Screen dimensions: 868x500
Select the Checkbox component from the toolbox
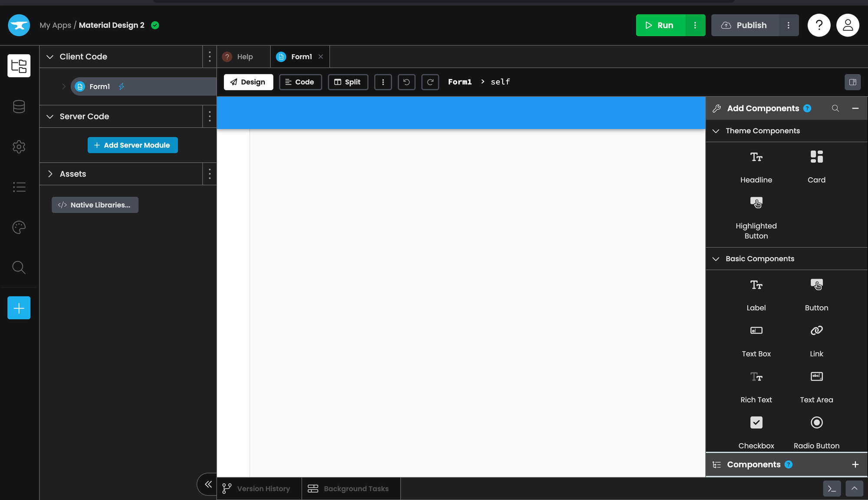(756, 423)
